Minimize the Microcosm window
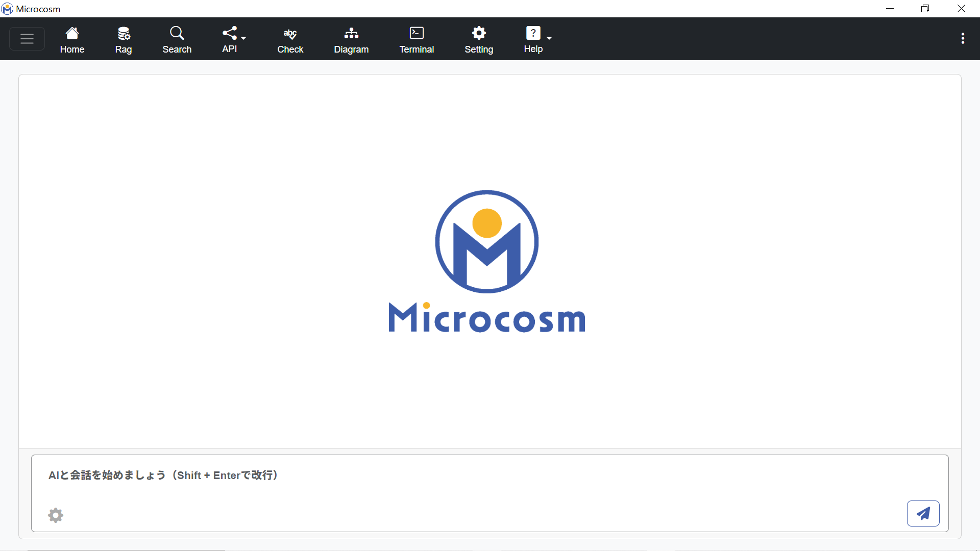Screen dimensions: 980x551 [890, 9]
